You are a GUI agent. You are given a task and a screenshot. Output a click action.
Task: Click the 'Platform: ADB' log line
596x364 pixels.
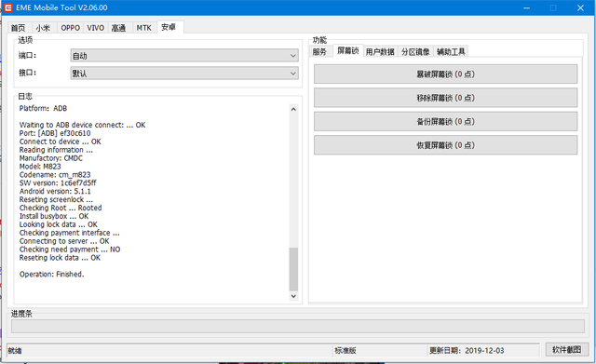(44, 108)
